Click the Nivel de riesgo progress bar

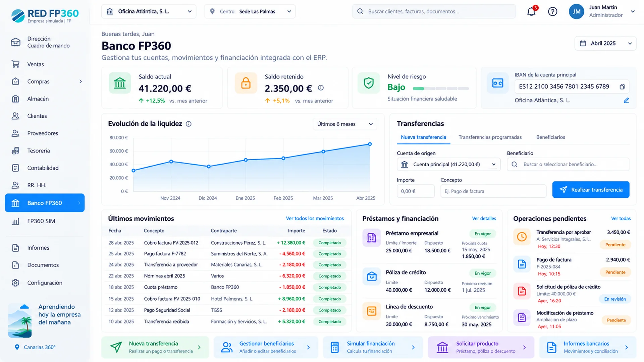pyautogui.click(x=441, y=88)
